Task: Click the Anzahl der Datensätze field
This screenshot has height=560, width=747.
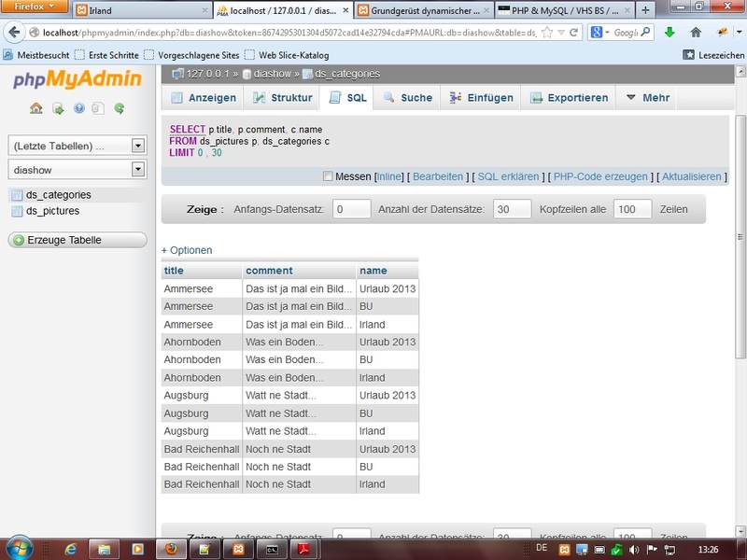Action: tap(512, 209)
